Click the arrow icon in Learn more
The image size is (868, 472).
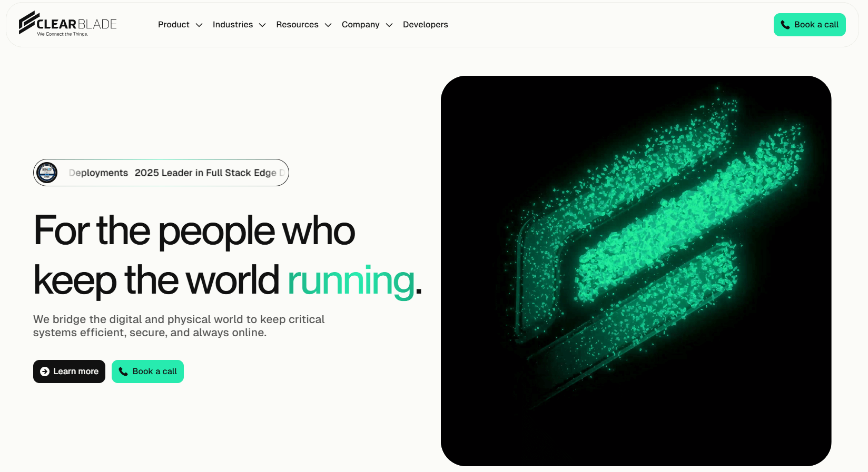tap(45, 371)
